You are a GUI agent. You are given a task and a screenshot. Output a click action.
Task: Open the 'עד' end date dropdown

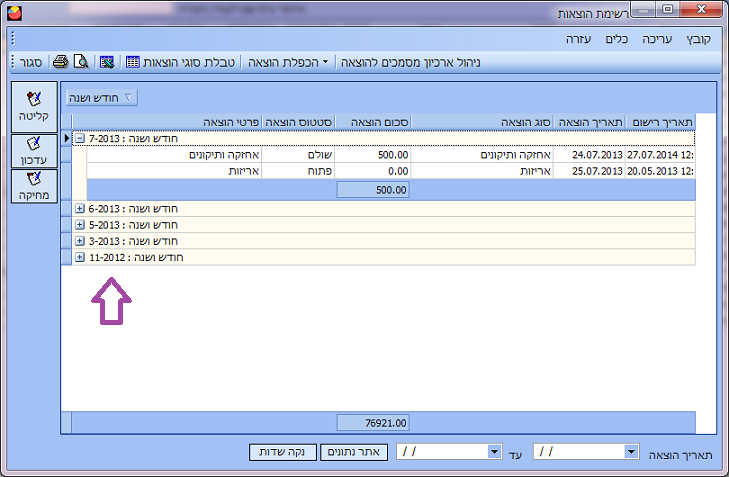click(x=493, y=452)
